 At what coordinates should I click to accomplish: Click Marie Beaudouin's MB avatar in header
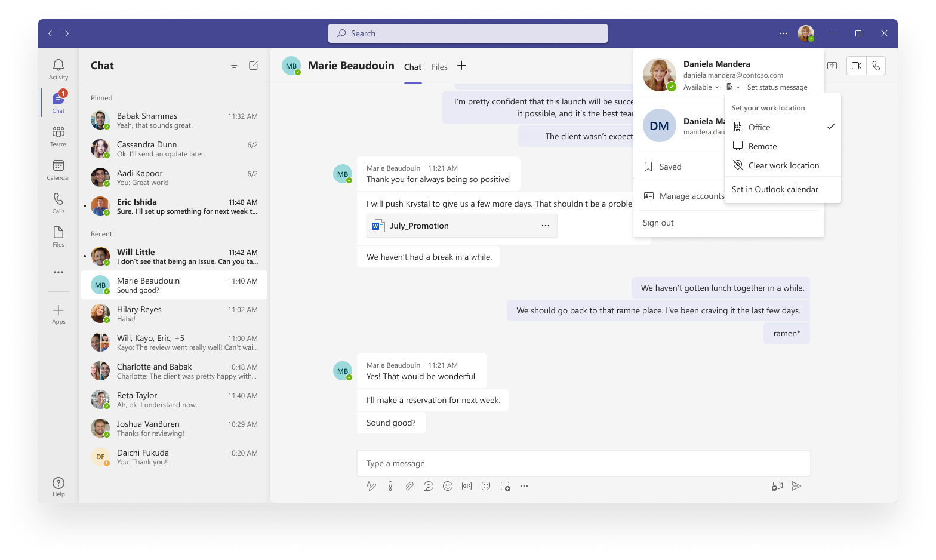pyautogui.click(x=291, y=66)
